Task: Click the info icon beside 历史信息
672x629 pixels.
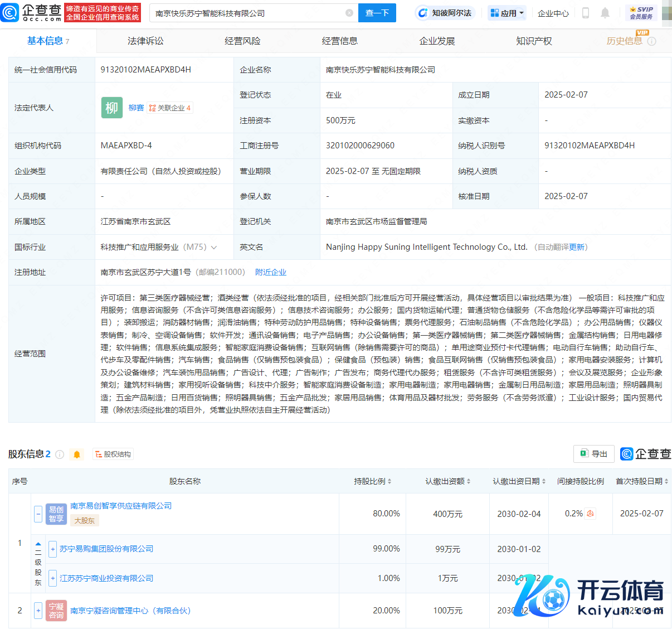Action: [651, 41]
